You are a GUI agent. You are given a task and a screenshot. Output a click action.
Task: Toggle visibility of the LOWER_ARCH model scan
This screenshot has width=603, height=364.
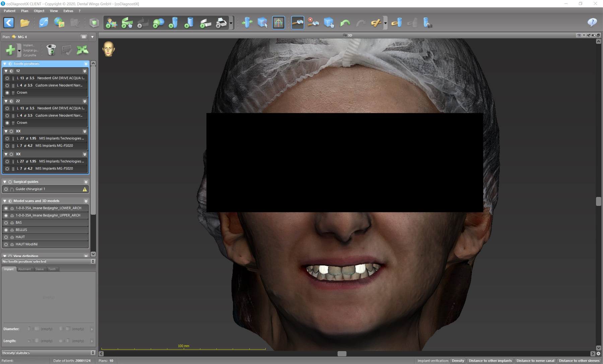coord(6,208)
